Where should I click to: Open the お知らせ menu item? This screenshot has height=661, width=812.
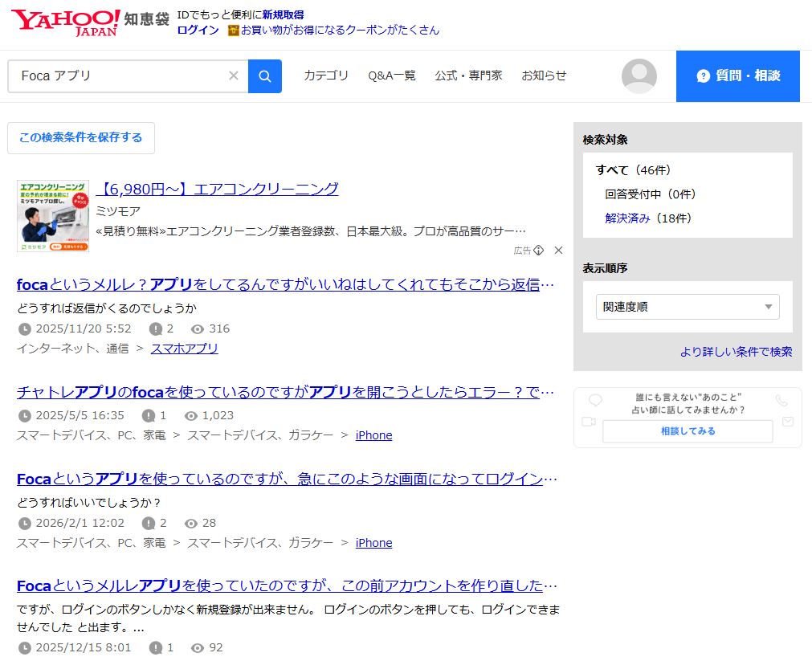click(x=544, y=75)
